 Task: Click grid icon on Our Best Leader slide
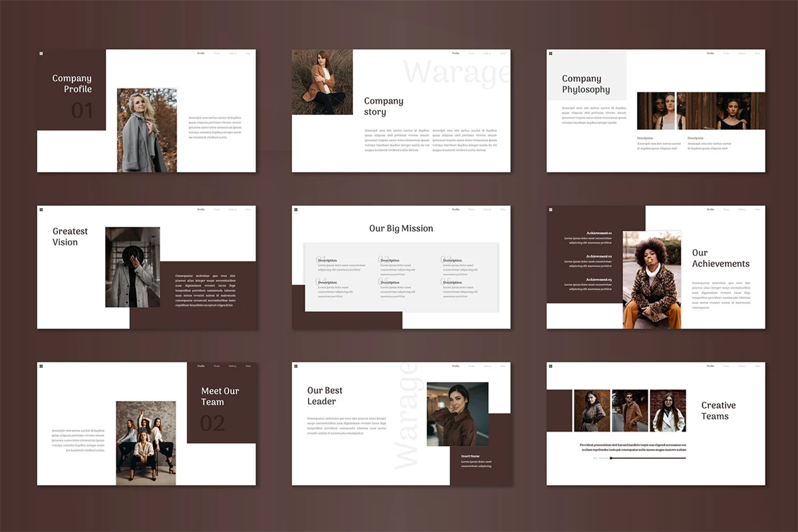[296, 366]
